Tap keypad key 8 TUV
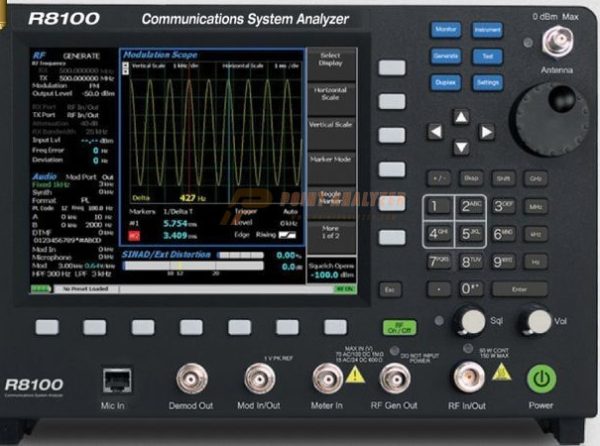Image resolution: width=600 pixels, height=446 pixels. [x=471, y=262]
